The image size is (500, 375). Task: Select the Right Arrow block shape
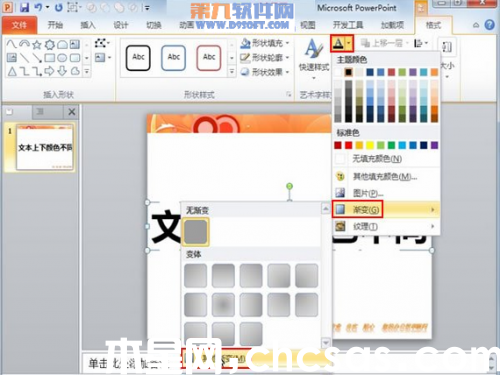50,71
